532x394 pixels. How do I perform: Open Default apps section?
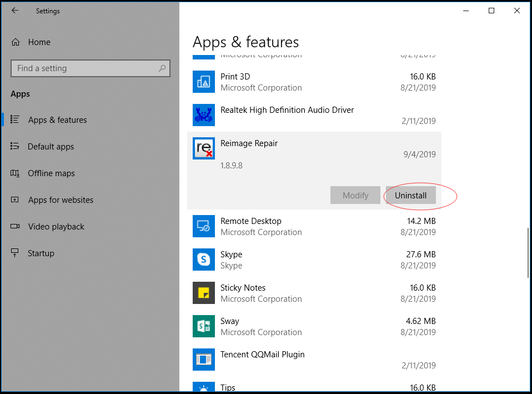tap(51, 147)
